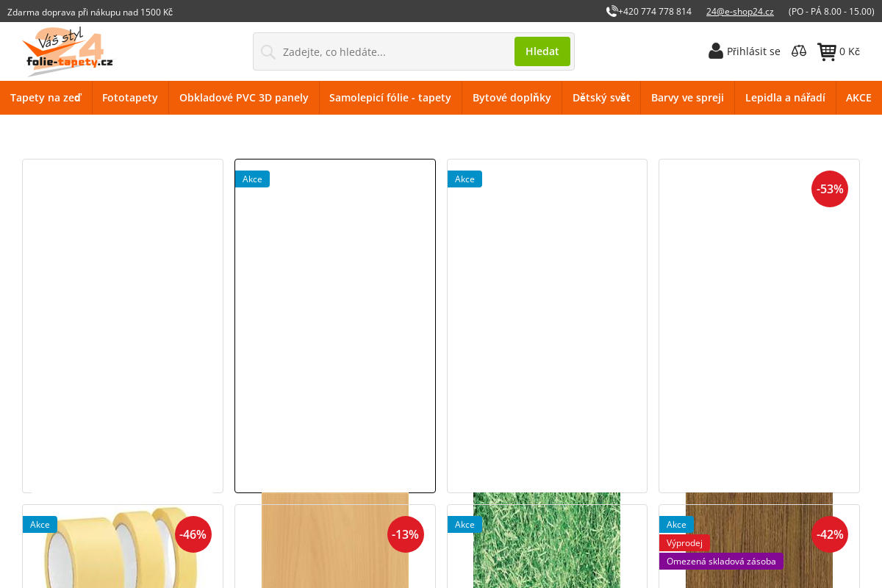Click the Výprodej red label

(684, 543)
